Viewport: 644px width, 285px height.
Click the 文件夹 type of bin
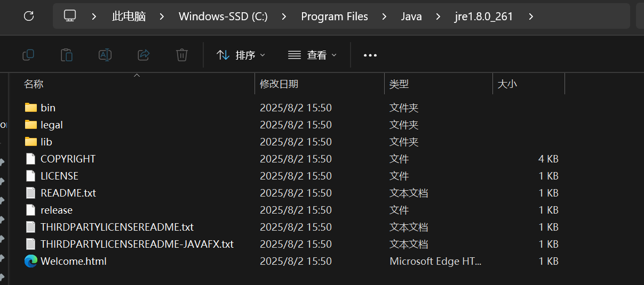(404, 108)
